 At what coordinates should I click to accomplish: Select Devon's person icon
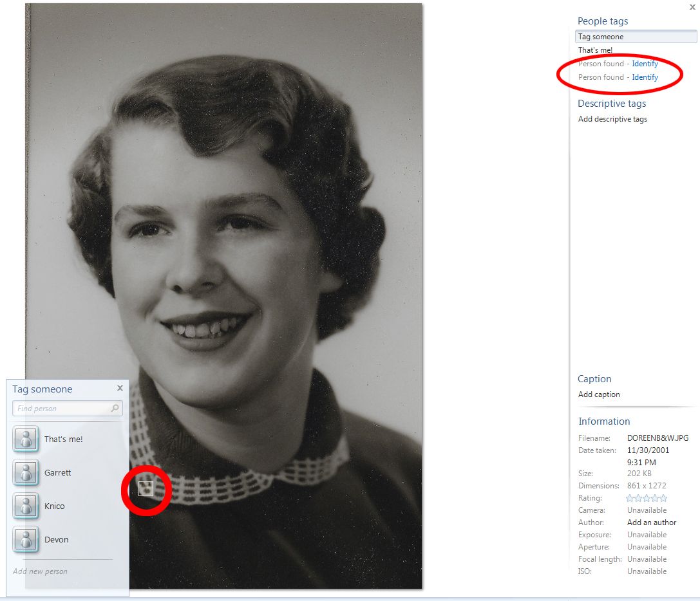pos(25,539)
